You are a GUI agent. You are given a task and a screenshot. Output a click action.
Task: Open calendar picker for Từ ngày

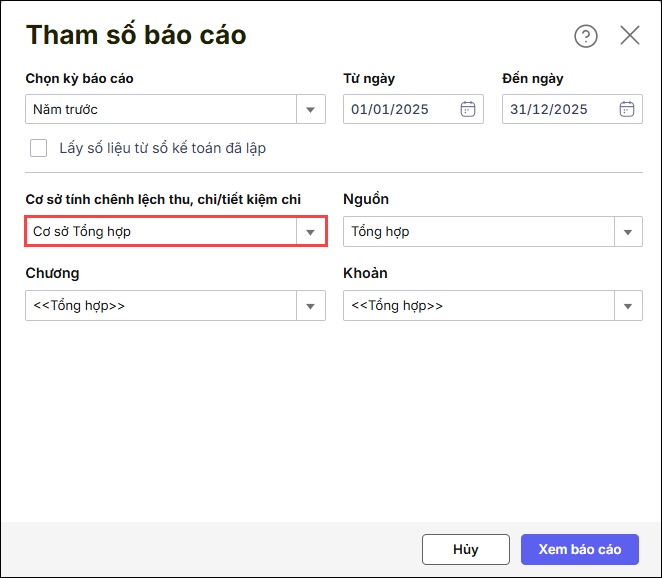click(x=467, y=109)
